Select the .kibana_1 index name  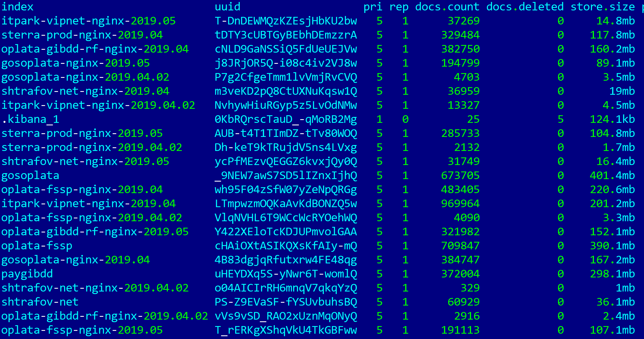30,119
